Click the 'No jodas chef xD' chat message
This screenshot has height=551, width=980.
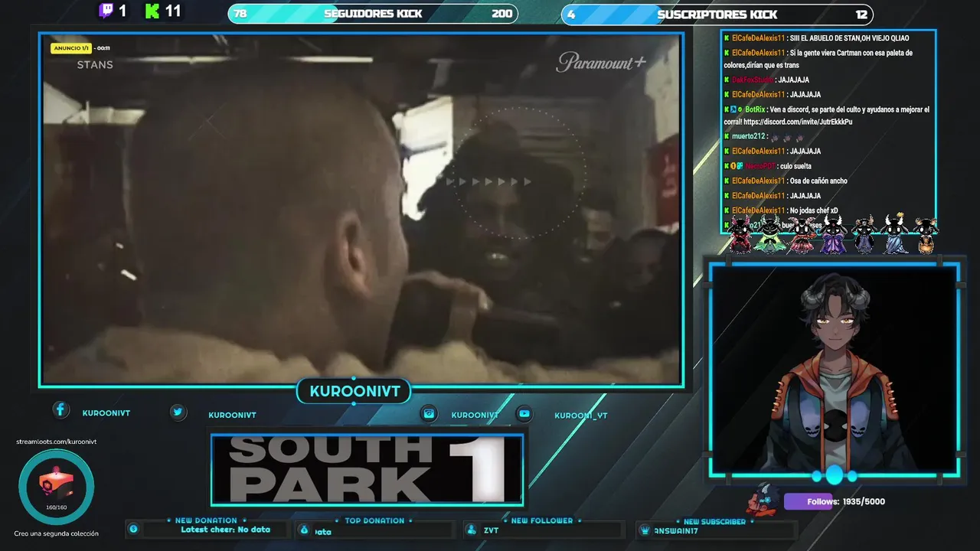click(814, 210)
